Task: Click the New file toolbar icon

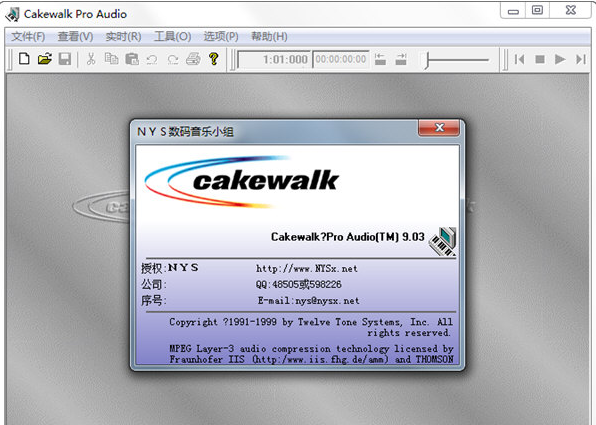Action: point(24,59)
